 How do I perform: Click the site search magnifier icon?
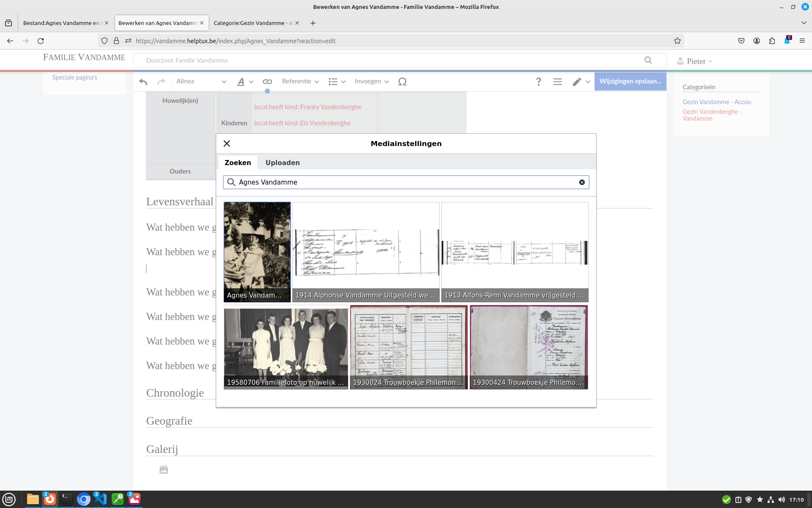(648, 60)
